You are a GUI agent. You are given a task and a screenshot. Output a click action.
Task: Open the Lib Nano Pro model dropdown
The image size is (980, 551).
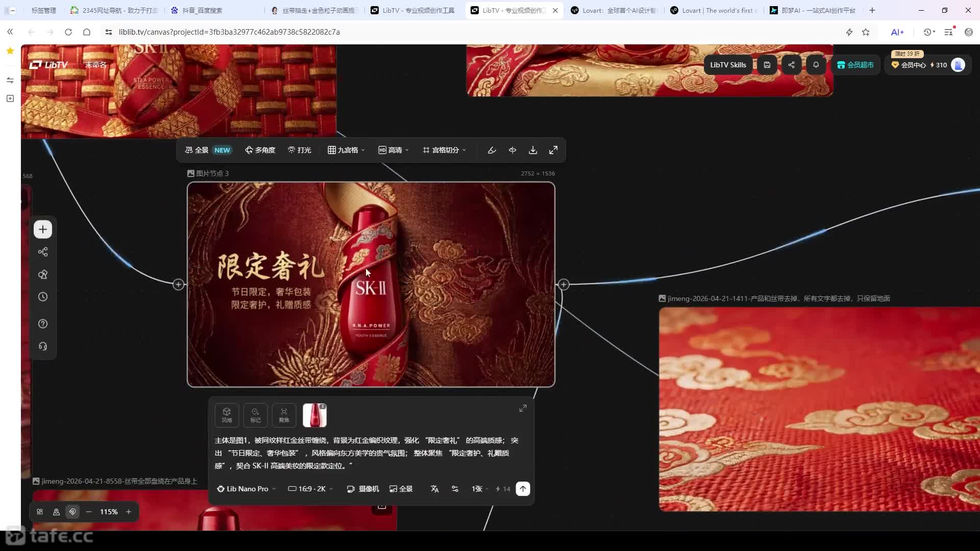click(247, 489)
